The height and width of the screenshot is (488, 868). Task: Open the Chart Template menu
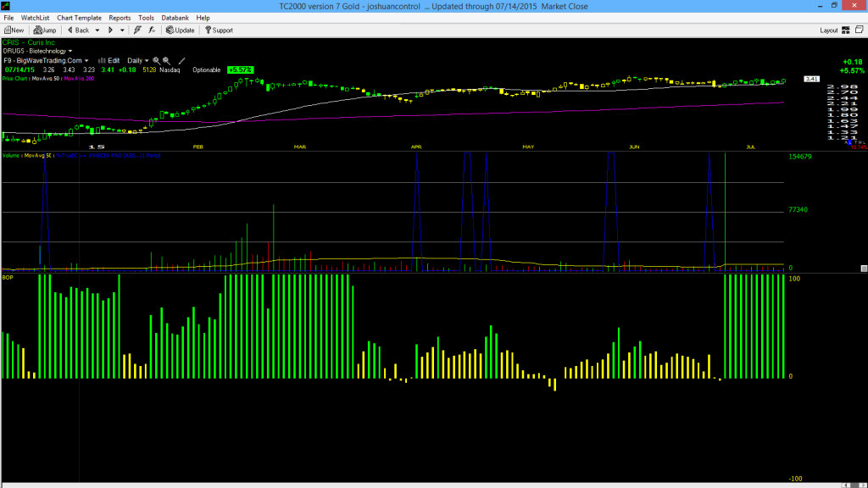(79, 18)
